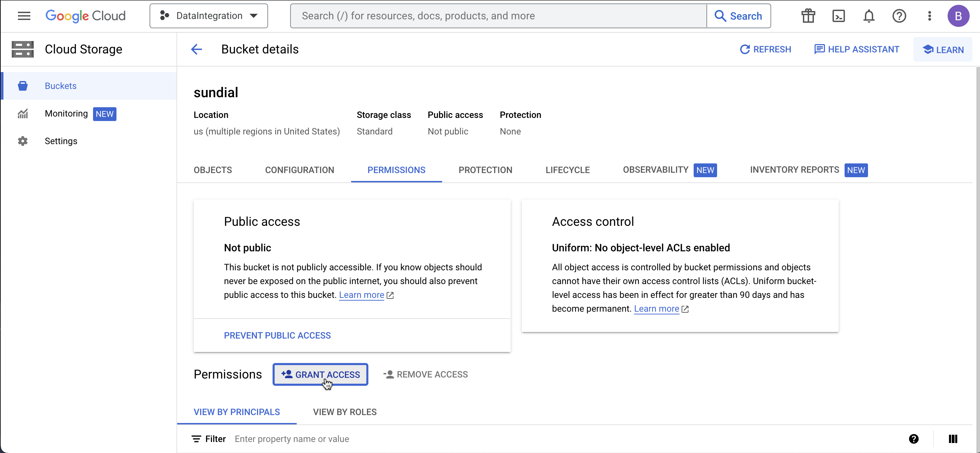Open the LIFECYCLE tab
The height and width of the screenshot is (453, 980).
click(x=568, y=170)
